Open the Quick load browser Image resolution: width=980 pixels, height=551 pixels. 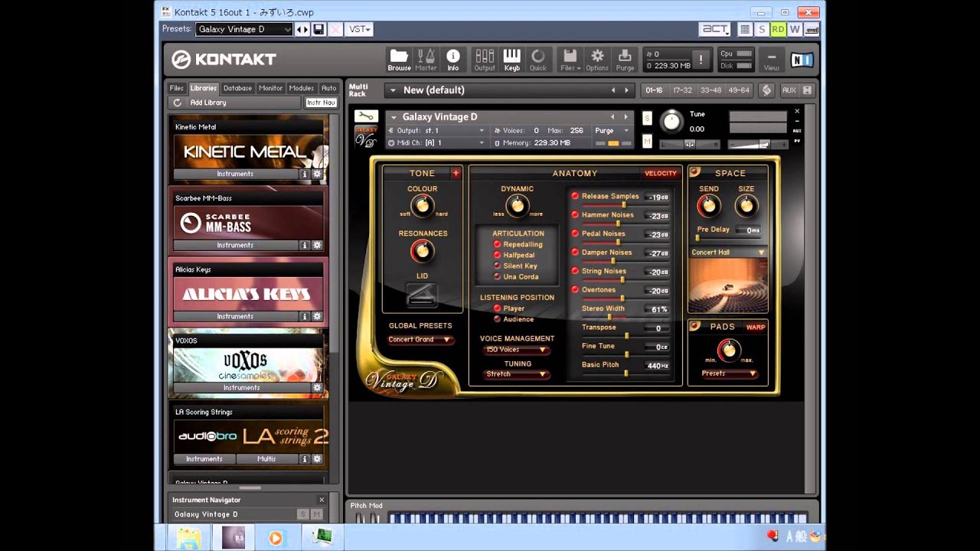(x=538, y=60)
